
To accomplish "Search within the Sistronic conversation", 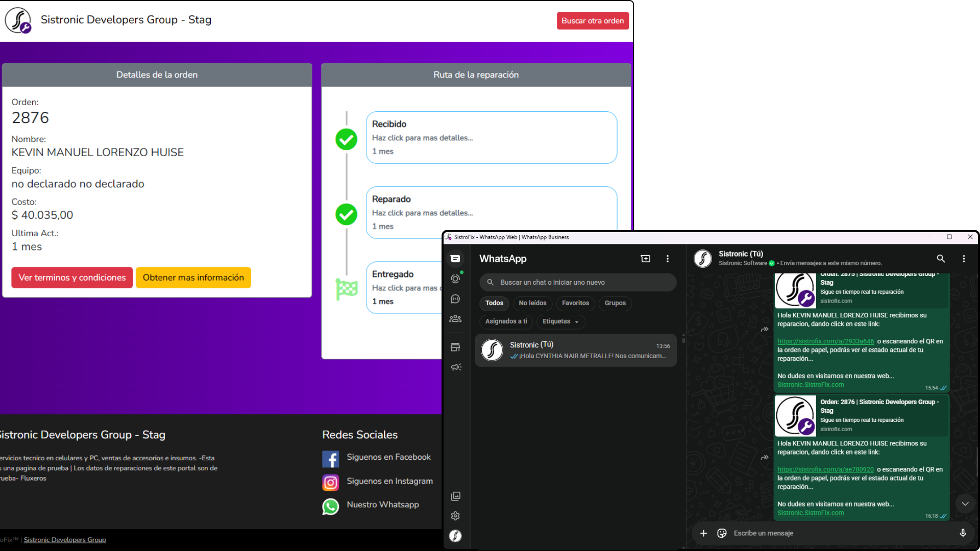I will pos(941,259).
